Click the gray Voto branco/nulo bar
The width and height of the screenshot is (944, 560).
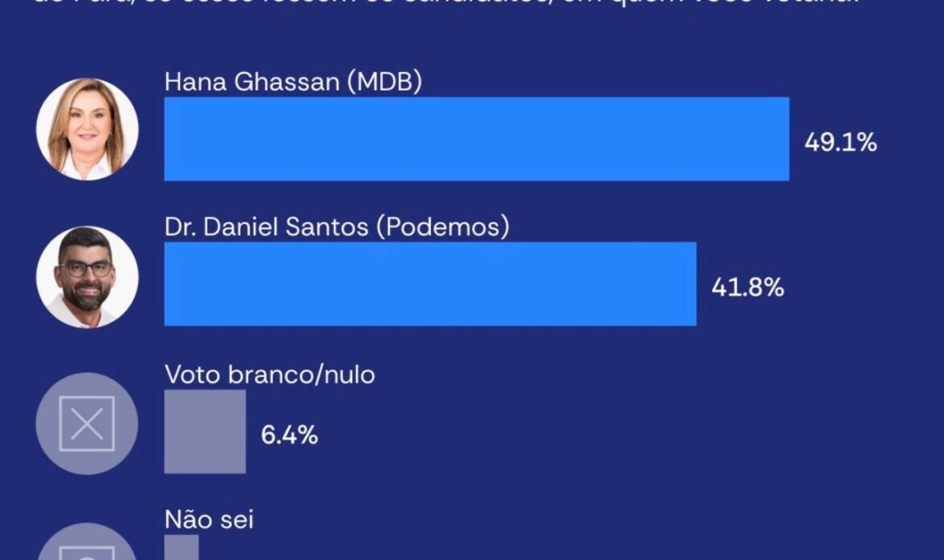click(x=205, y=431)
